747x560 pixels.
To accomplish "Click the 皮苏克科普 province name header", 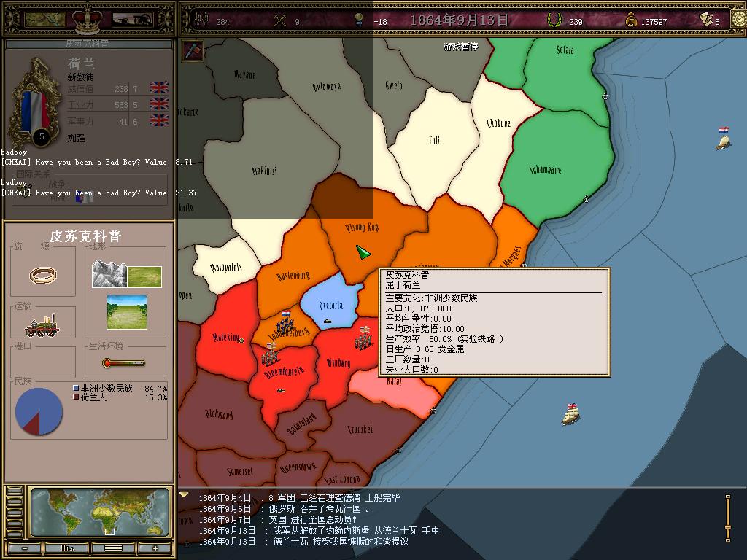I will [85, 236].
